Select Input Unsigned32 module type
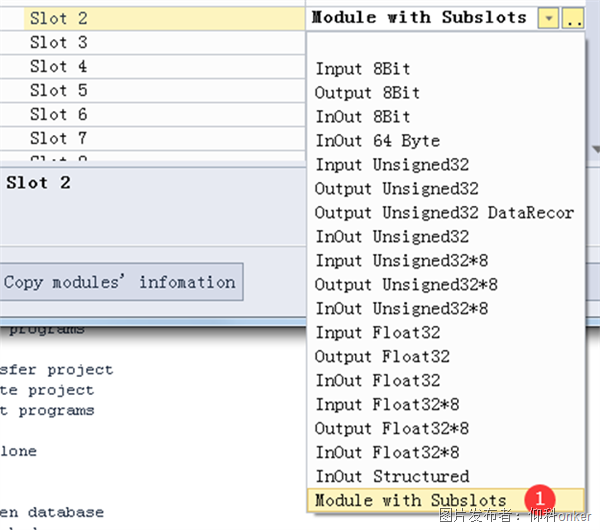Viewport: 600px width, 530px height. coord(392,165)
